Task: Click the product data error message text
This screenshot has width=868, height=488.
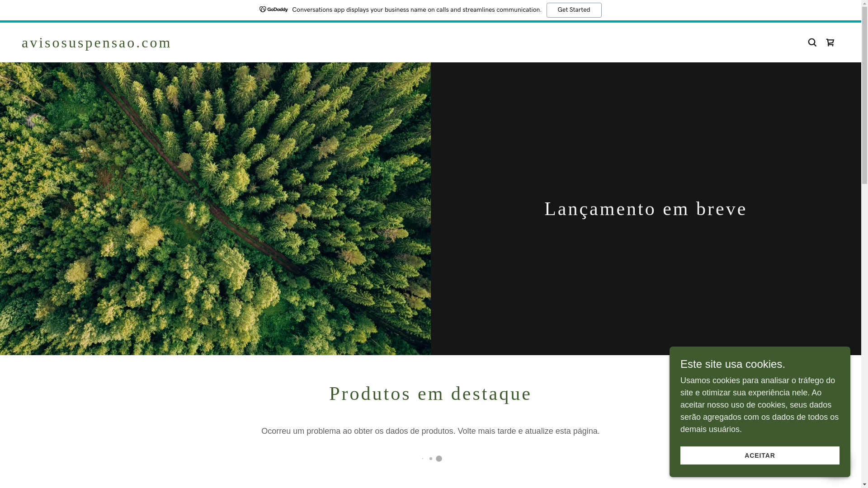Action: (430, 431)
